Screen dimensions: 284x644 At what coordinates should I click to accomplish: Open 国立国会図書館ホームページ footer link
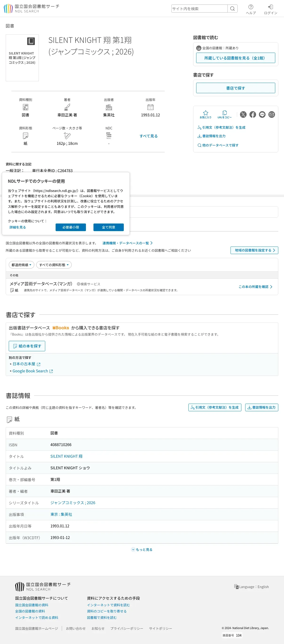[37, 629]
